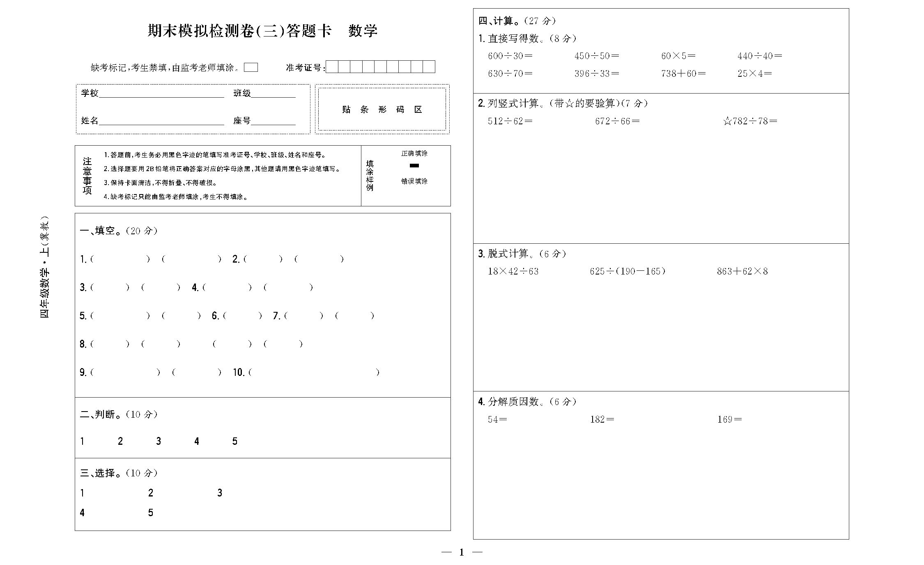Image resolution: width=924 pixels, height=565 pixels.
Task: Click the 625÷(190−165) expression
Action: pyautogui.click(x=627, y=271)
